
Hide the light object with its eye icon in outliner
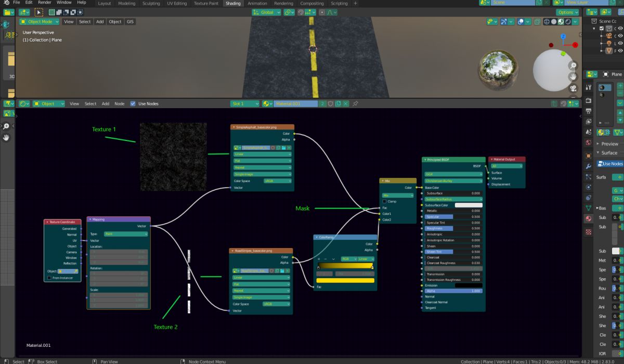[621, 44]
